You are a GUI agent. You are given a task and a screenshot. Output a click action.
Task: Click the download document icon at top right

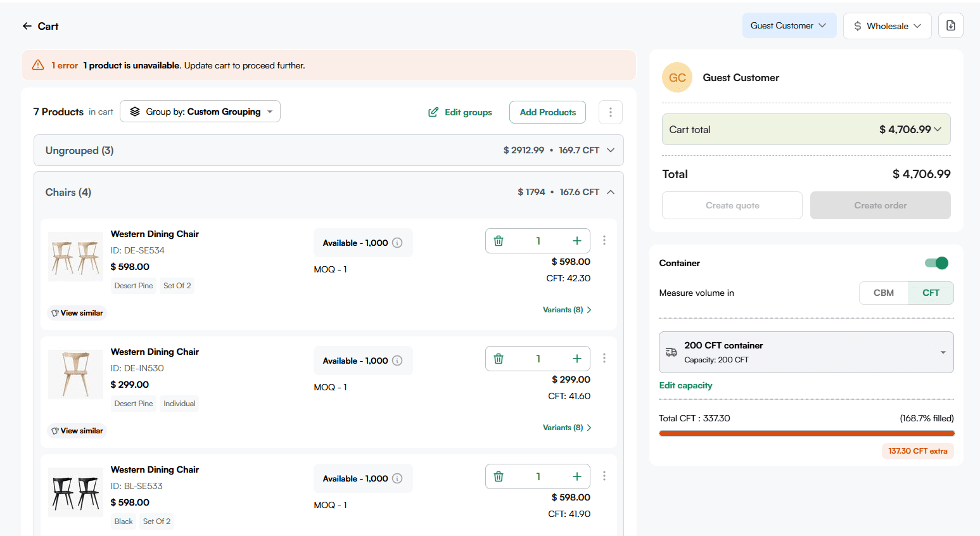[x=950, y=25]
